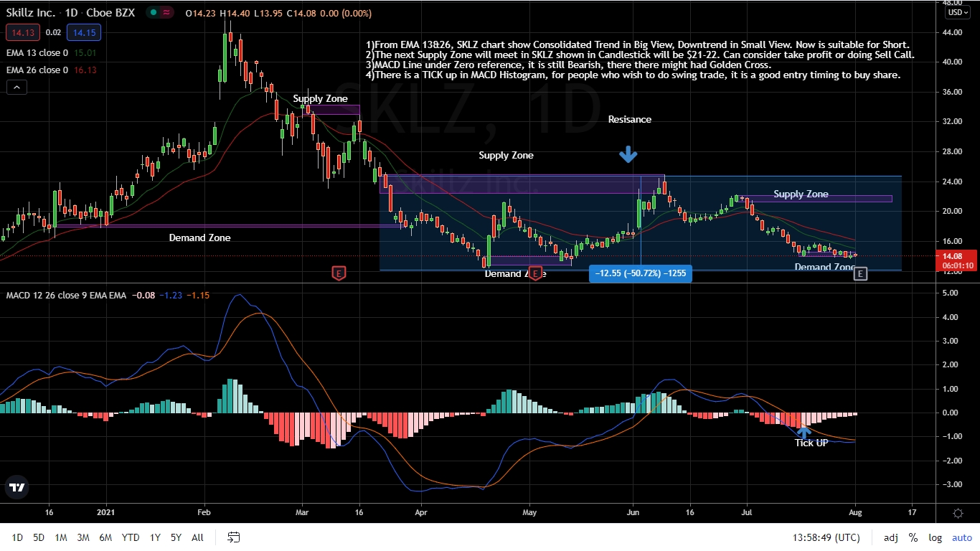Select the Demand Zone label near January
Viewport: 980px width, 551px height.
(199, 237)
